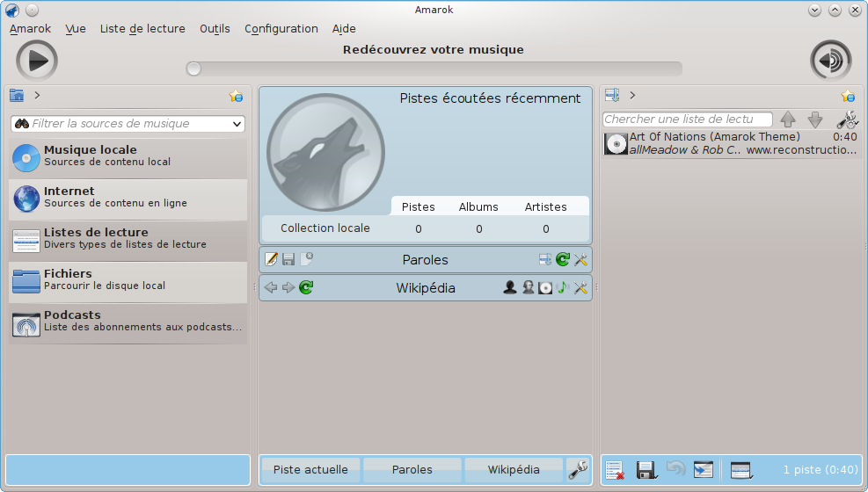Click Wikipedia artist page icon

click(510, 287)
